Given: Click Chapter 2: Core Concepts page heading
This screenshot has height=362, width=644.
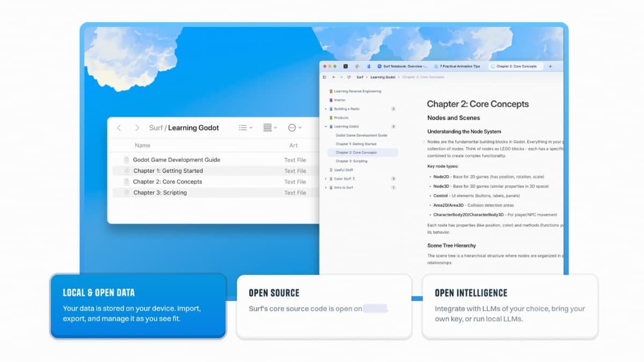Looking at the screenshot, I should [478, 104].
